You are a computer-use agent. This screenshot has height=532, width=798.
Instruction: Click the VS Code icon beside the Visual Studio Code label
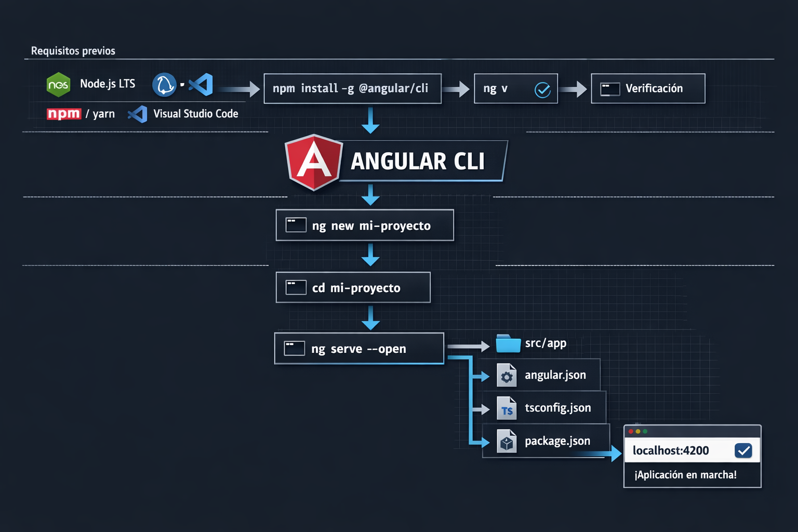(138, 114)
